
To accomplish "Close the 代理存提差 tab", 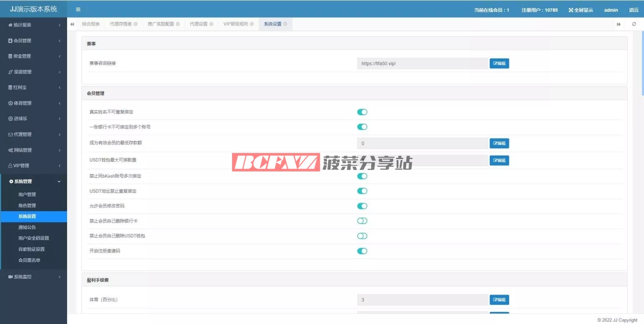I will point(135,24).
